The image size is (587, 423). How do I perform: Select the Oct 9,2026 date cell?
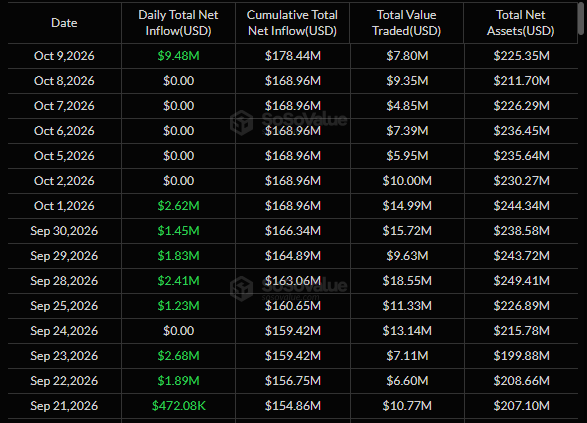64,56
